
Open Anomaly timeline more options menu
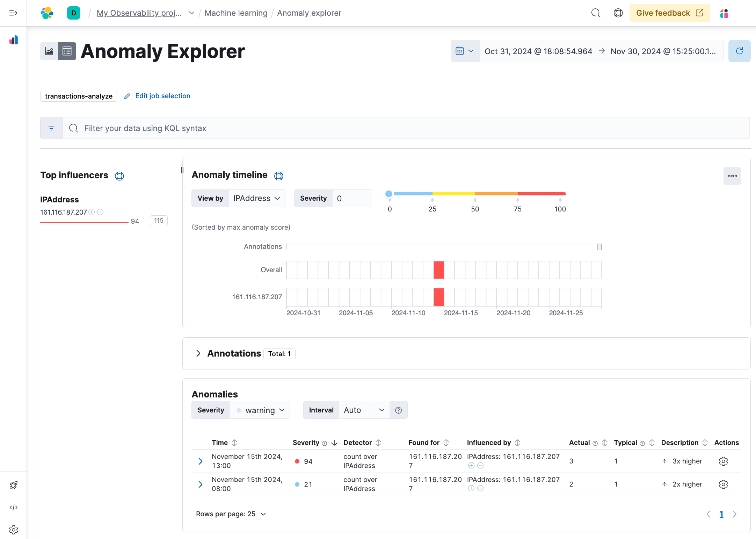(732, 176)
